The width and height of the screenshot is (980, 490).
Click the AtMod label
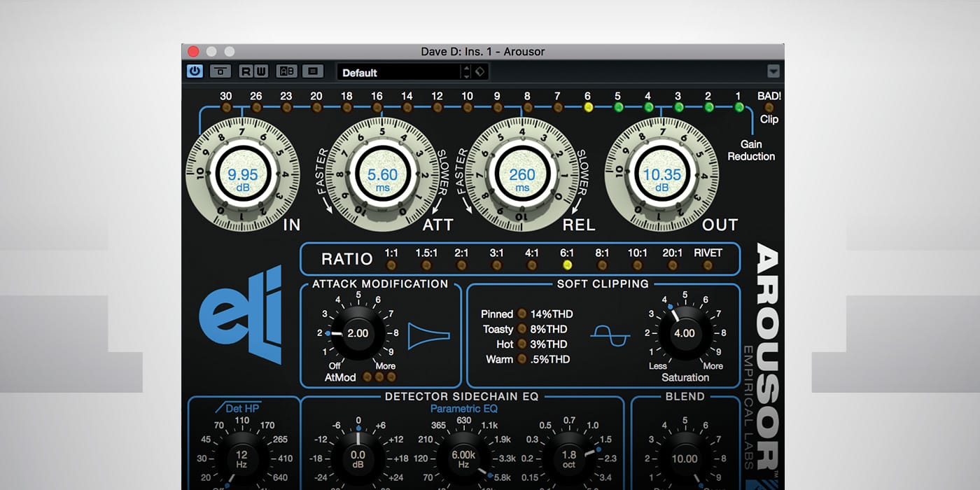[340, 377]
